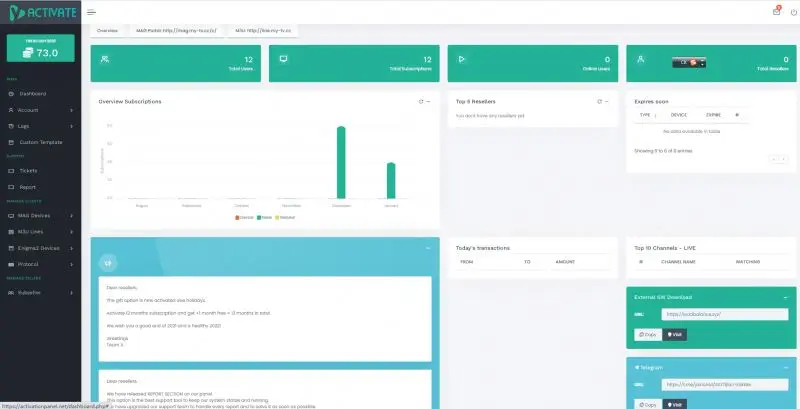Image resolution: width=800 pixels, height=409 pixels.
Task: Switch to the Overview tab
Action: pos(107,31)
